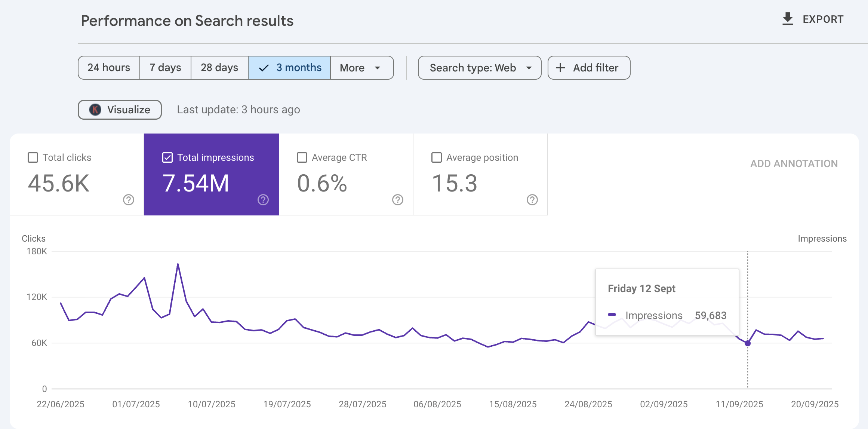Select the highlighted September 12 data point

click(x=747, y=344)
